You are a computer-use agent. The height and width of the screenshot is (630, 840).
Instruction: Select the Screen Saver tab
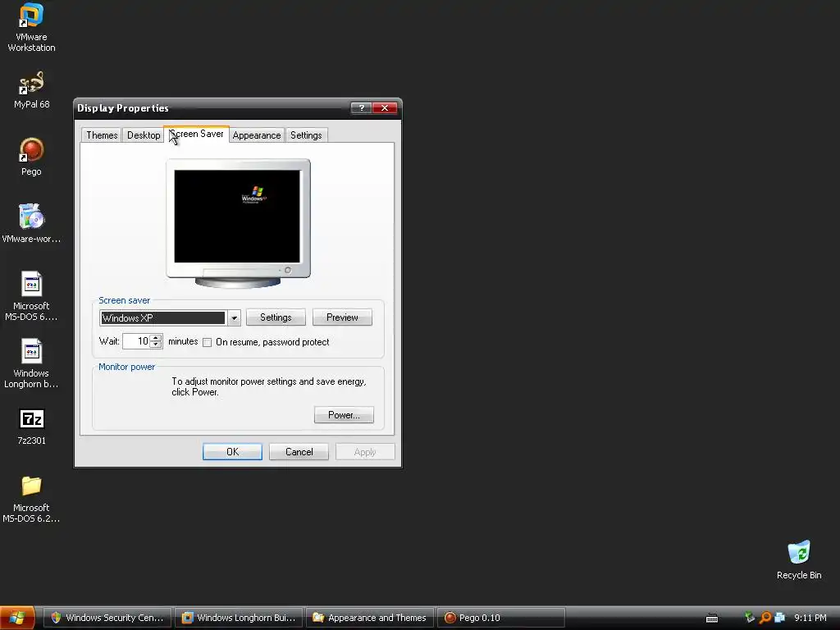coord(197,134)
